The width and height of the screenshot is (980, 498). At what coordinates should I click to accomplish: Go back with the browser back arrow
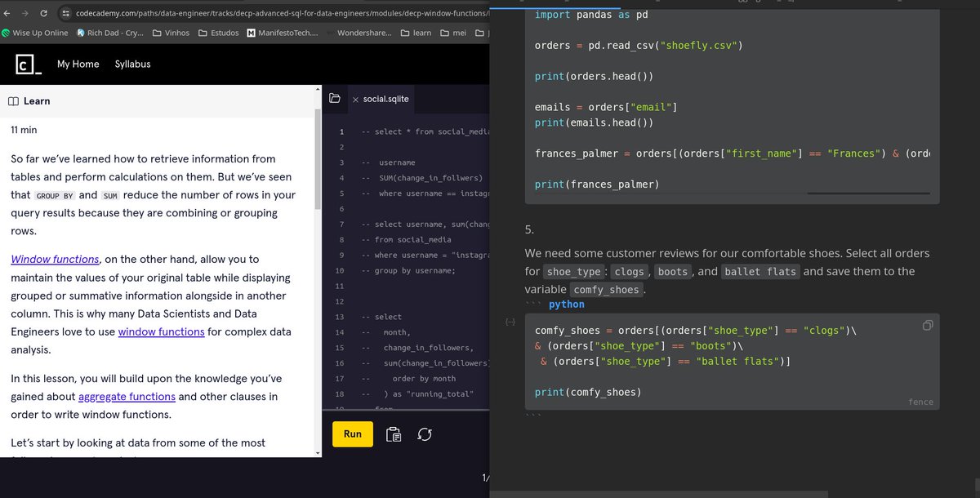(7, 13)
